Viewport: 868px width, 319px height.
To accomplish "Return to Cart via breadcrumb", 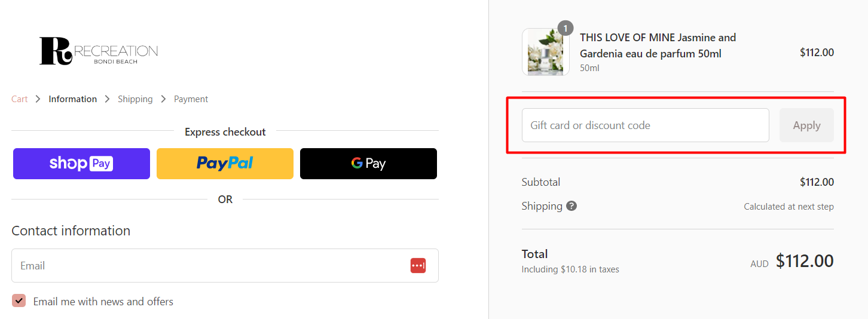I will [20, 99].
